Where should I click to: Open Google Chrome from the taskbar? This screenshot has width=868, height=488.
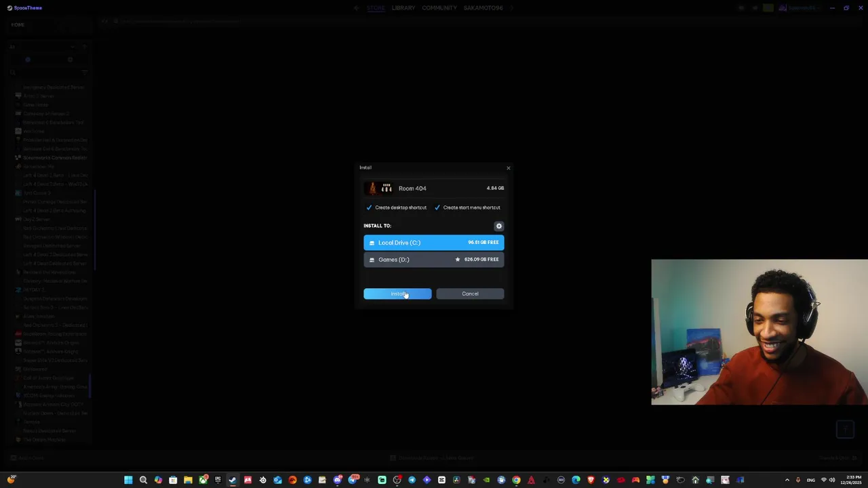[x=516, y=480]
